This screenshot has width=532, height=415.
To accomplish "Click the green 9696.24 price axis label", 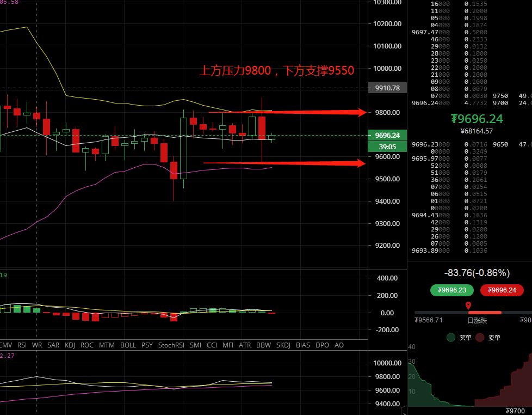I will 387,135.
